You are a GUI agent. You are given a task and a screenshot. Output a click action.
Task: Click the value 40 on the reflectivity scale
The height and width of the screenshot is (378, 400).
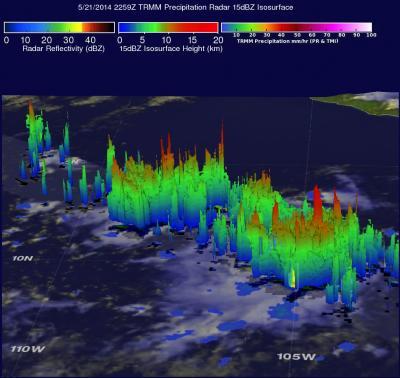(90, 40)
